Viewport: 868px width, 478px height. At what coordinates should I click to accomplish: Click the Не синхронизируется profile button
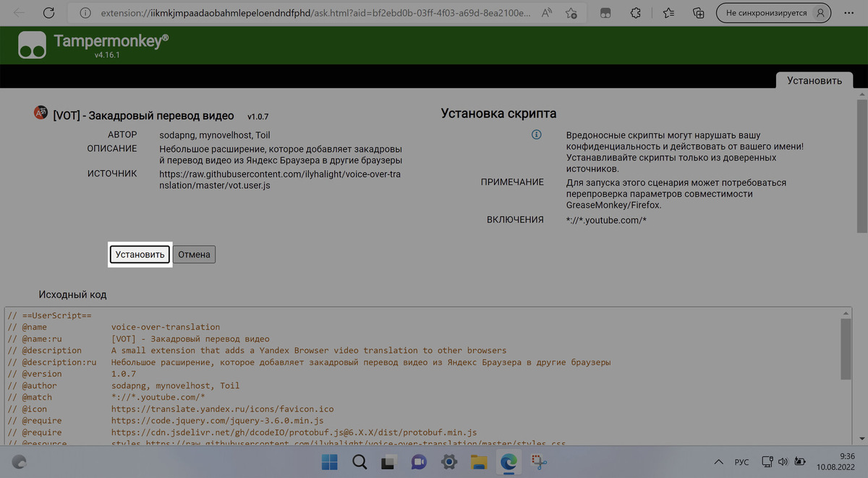click(x=773, y=13)
